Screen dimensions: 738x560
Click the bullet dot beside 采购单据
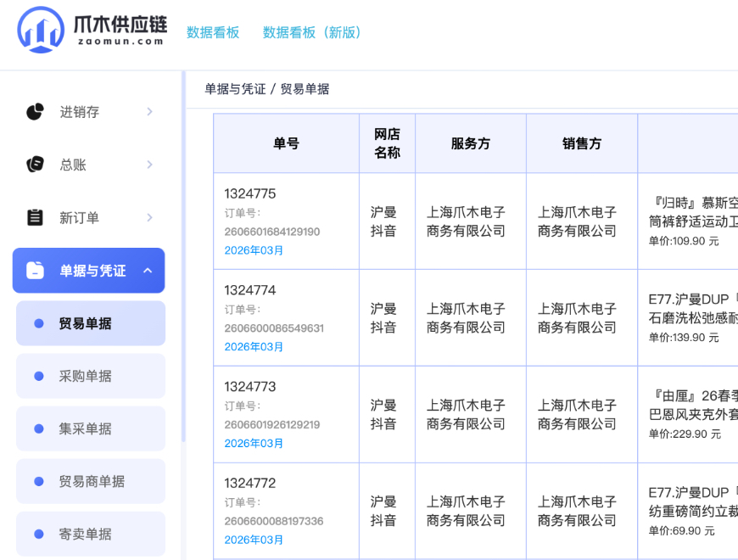tap(39, 376)
